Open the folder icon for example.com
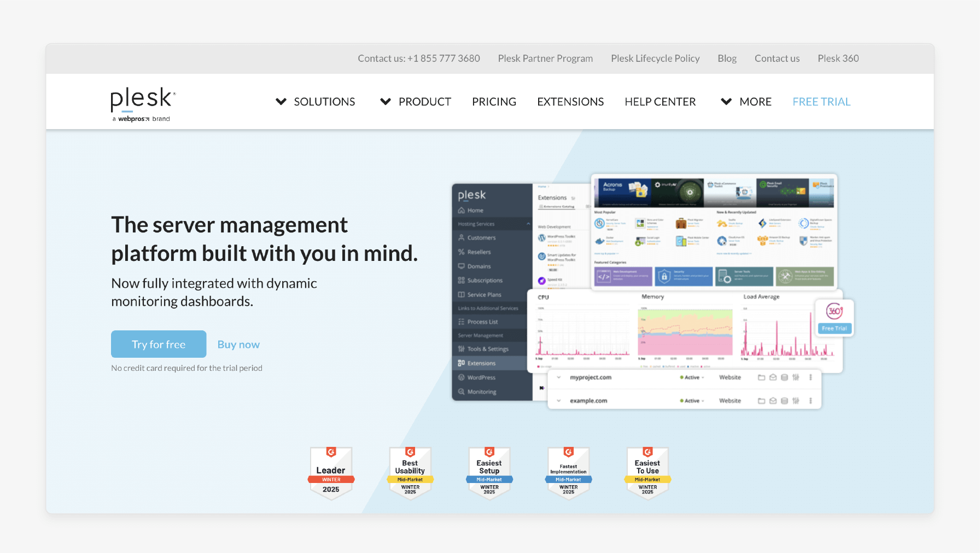 [761, 401]
